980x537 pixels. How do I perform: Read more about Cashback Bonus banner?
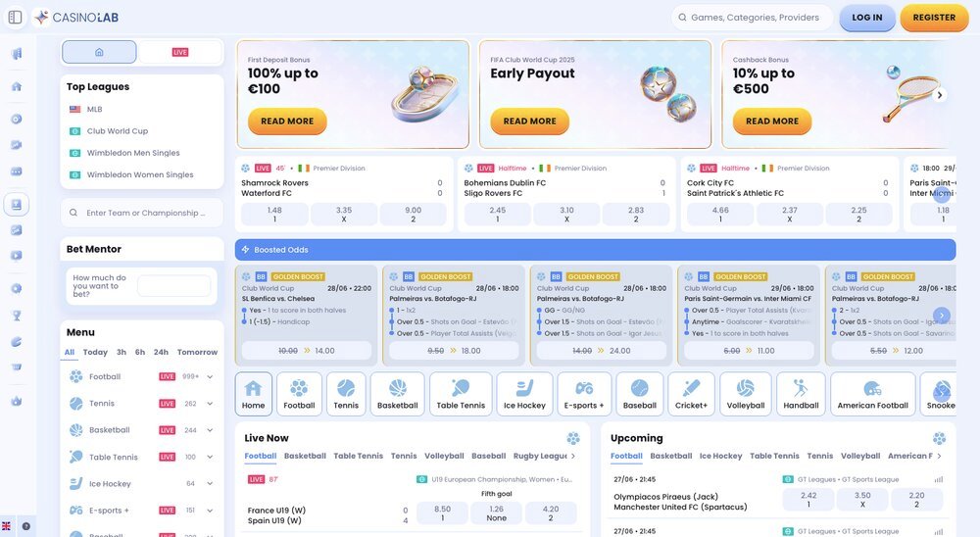(772, 122)
